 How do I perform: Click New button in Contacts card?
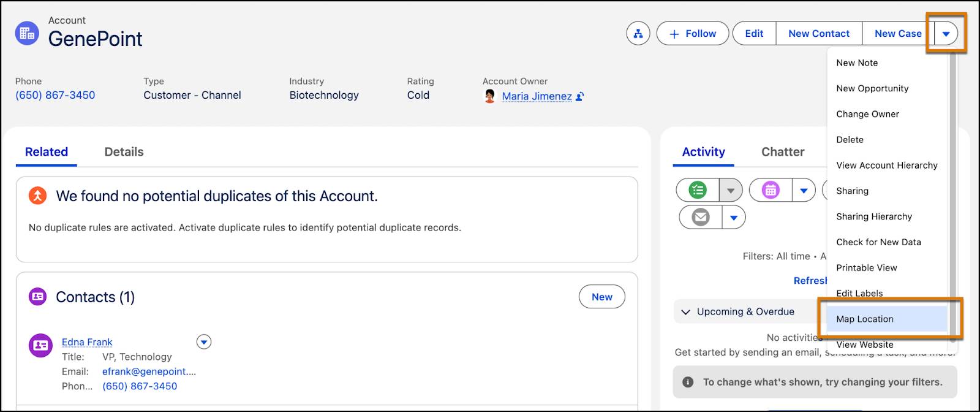[x=602, y=297]
